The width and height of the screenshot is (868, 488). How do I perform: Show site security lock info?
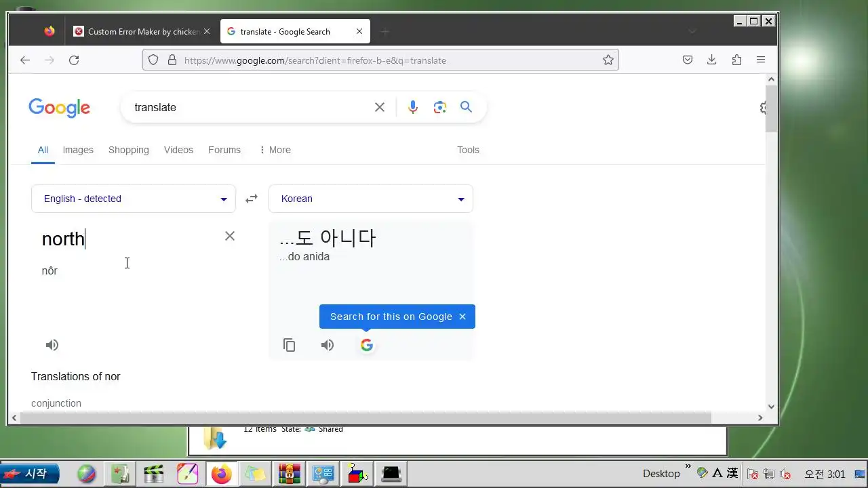coord(172,60)
